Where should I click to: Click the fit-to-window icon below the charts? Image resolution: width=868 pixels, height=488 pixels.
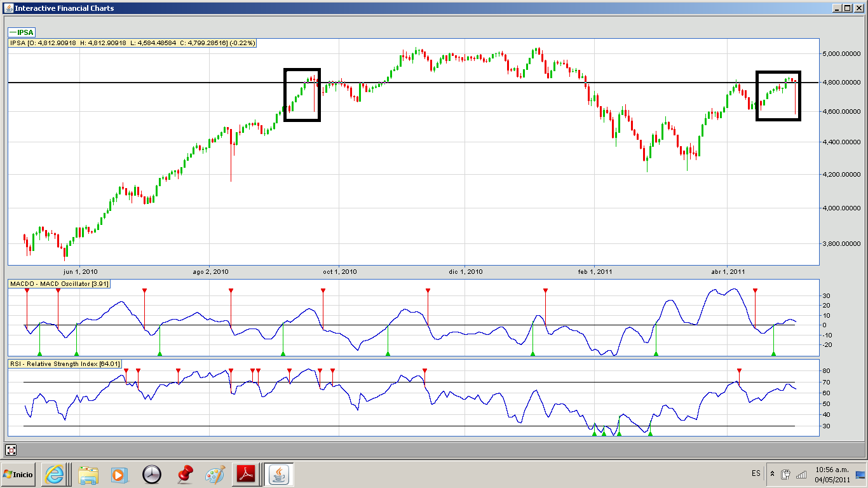point(11,451)
